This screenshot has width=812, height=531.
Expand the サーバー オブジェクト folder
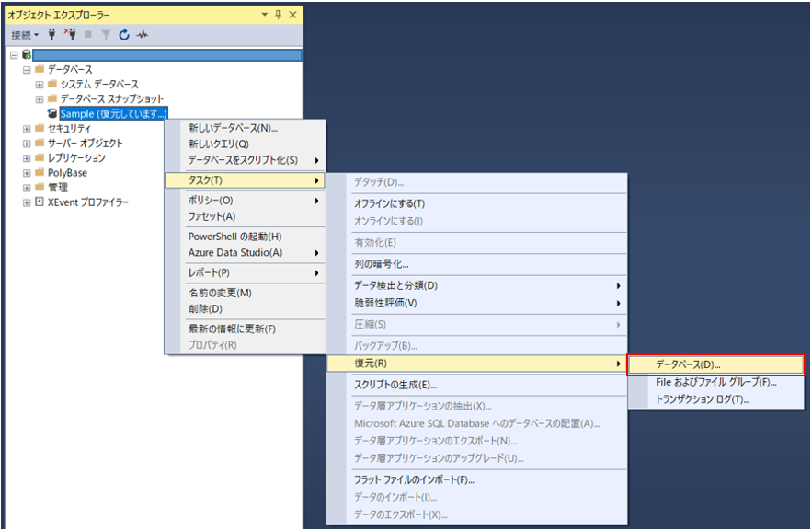pyautogui.click(x=27, y=144)
